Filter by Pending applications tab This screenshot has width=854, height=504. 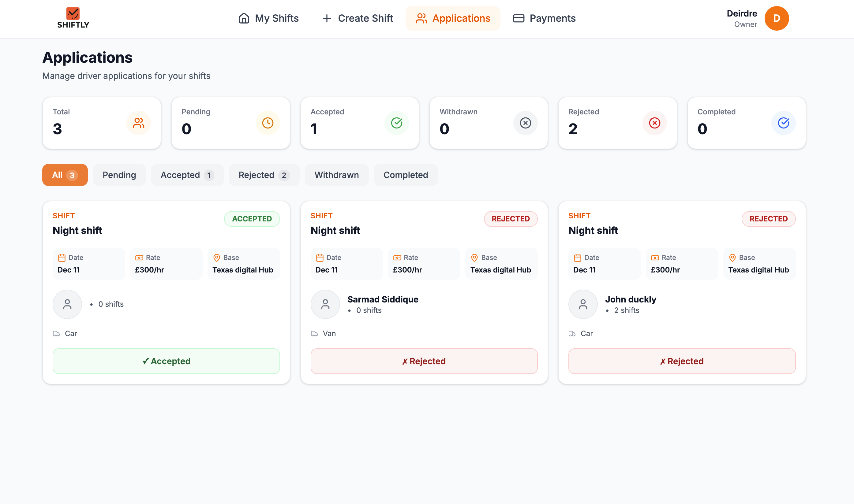click(x=119, y=175)
